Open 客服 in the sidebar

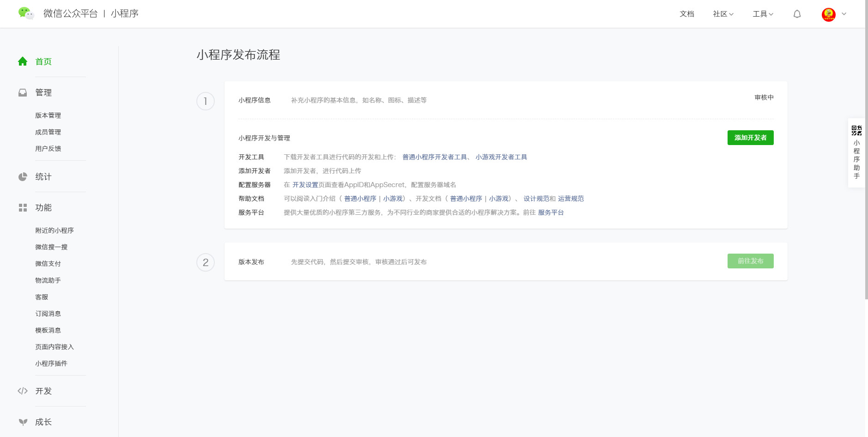[42, 297]
